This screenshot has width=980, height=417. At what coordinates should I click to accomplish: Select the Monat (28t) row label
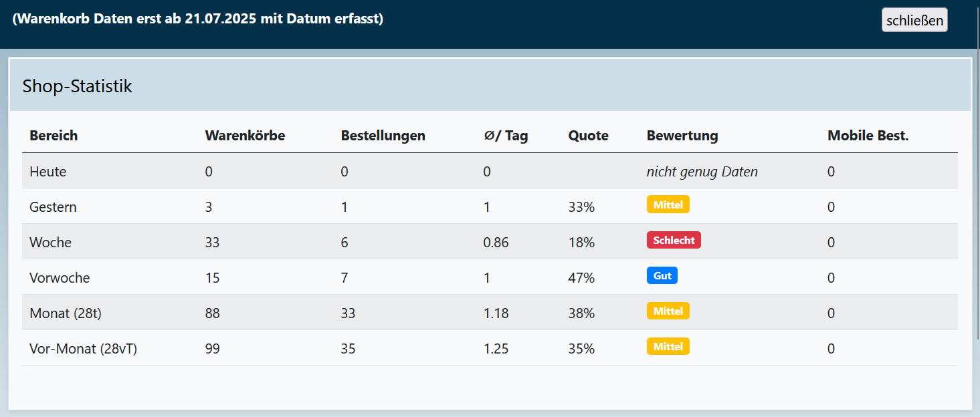coord(66,313)
